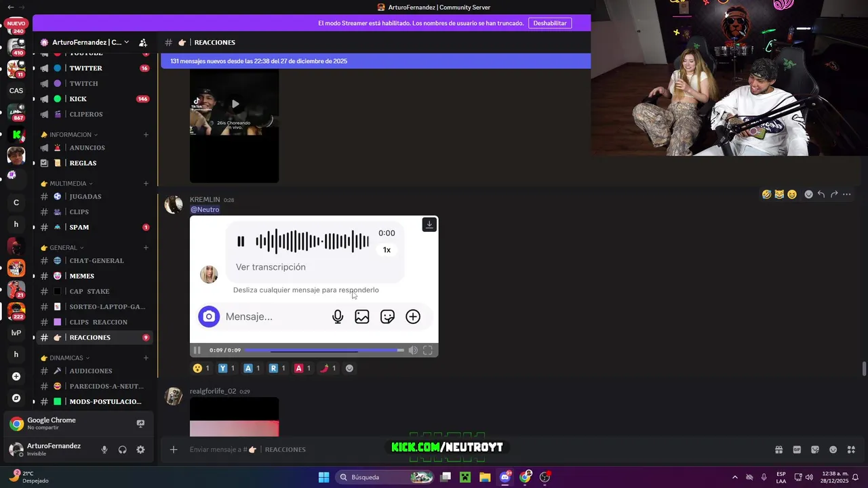This screenshot has width=868, height=488.
Task: Open the TWITTER channel
Action: click(95, 68)
